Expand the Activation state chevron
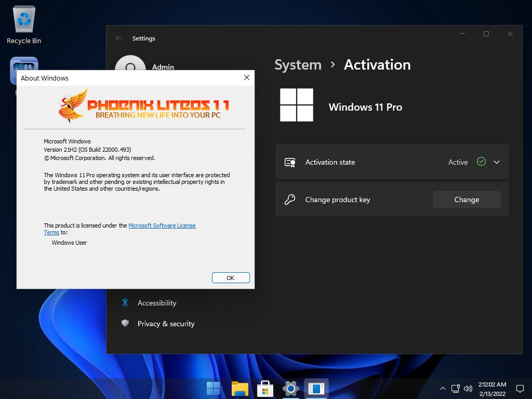 pos(496,162)
